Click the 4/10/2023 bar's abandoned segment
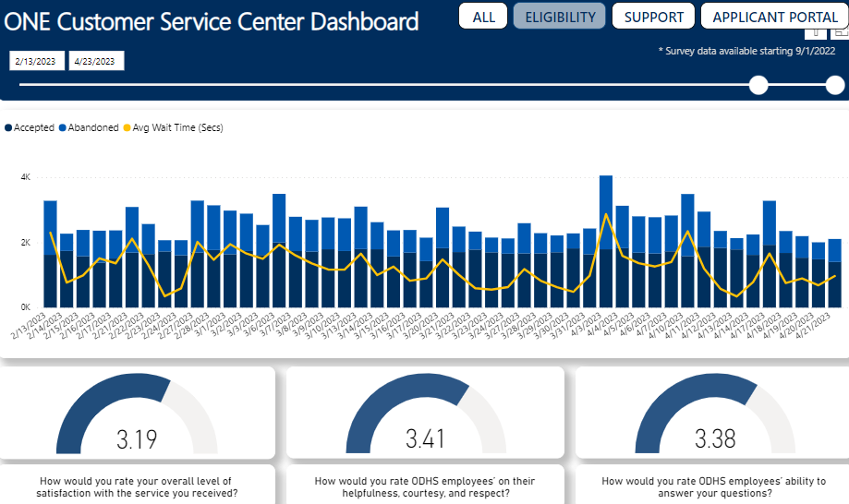This screenshot has height=504, width=849. [687, 225]
